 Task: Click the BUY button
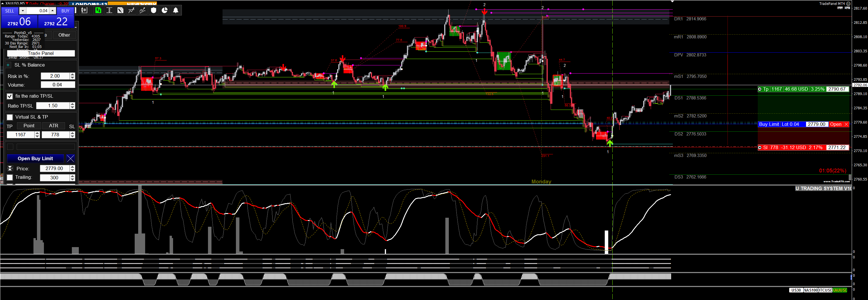point(65,11)
